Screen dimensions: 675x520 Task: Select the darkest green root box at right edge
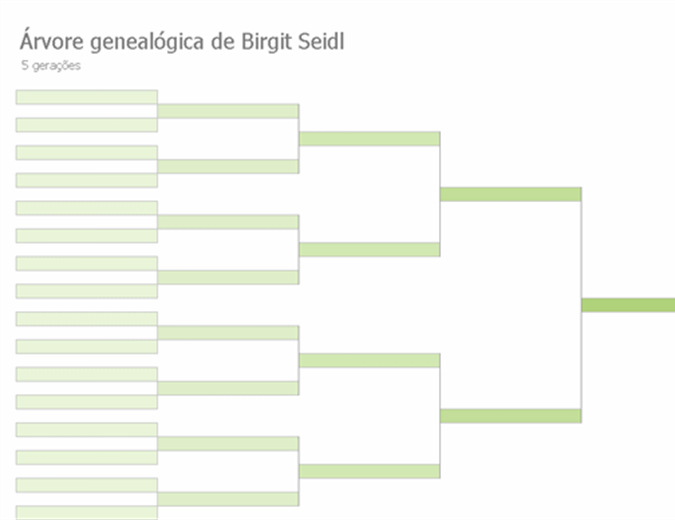tap(628, 305)
